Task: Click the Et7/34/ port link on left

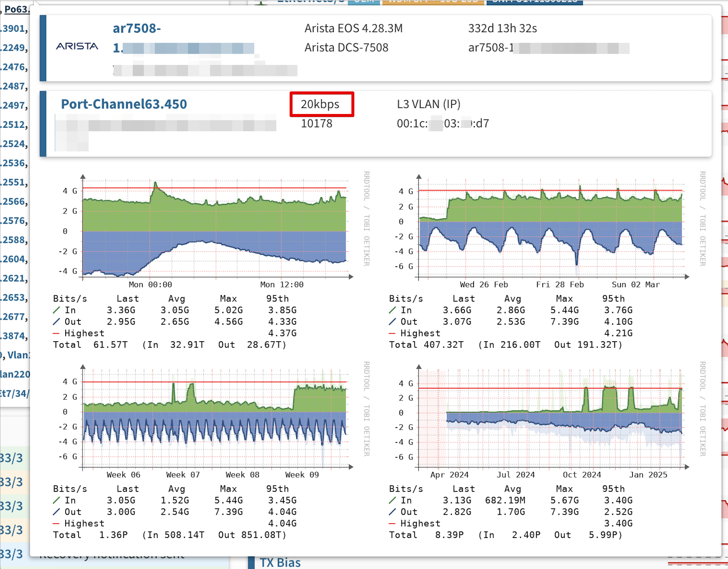Action: point(14,393)
